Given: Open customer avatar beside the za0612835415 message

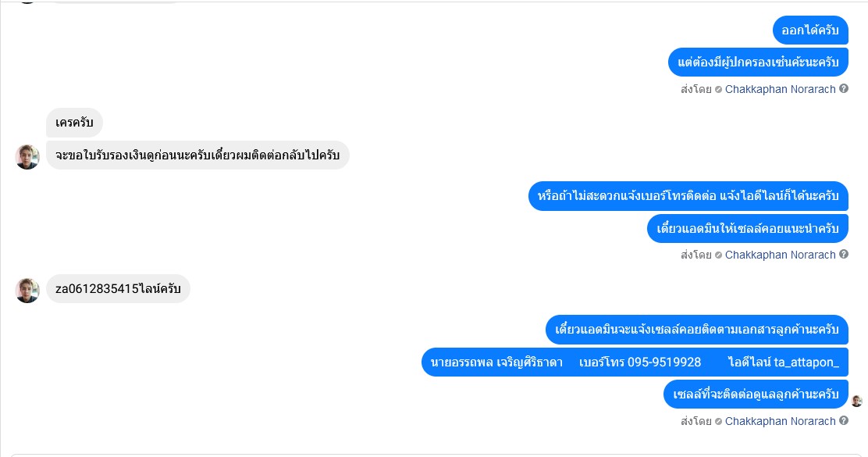Looking at the screenshot, I should [27, 290].
